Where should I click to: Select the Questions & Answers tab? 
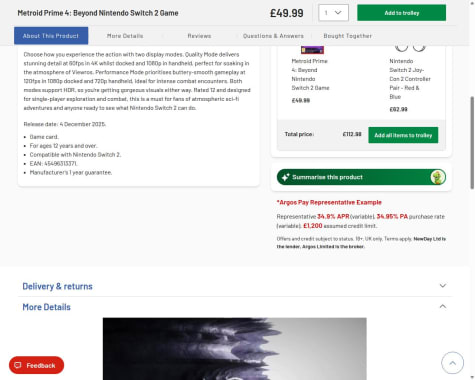click(273, 36)
